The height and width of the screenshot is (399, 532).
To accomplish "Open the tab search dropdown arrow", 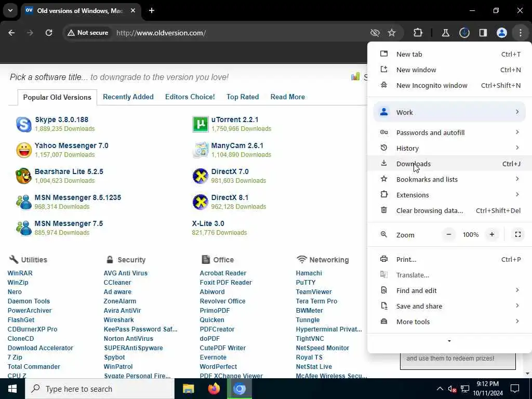I will pos(10,10).
